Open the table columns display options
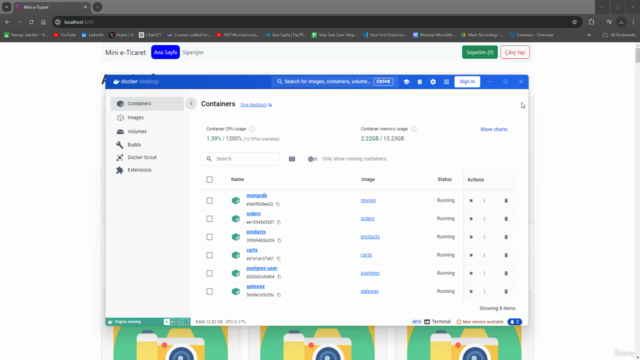This screenshot has width=640, height=360. click(292, 159)
